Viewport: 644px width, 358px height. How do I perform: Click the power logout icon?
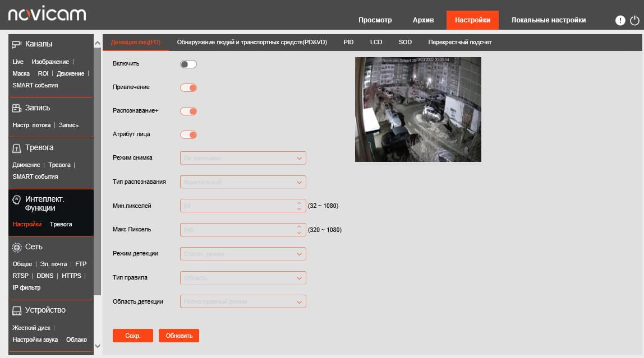point(634,20)
